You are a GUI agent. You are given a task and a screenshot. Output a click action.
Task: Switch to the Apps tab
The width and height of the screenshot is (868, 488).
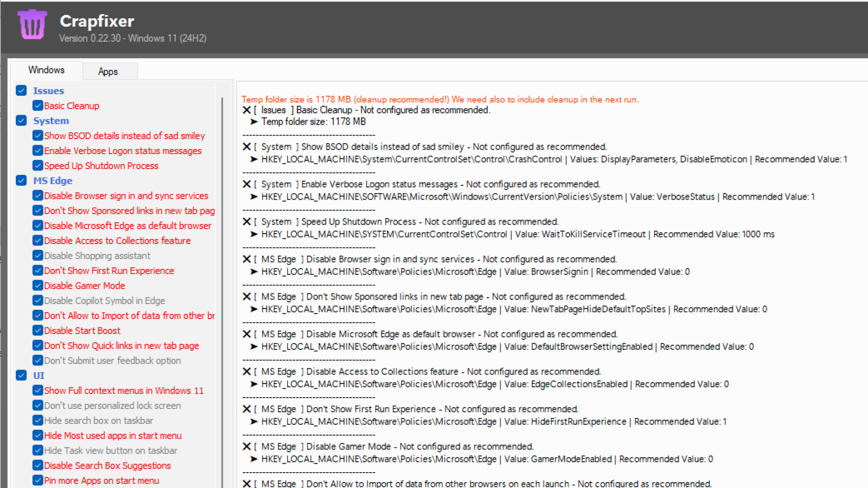(x=108, y=71)
